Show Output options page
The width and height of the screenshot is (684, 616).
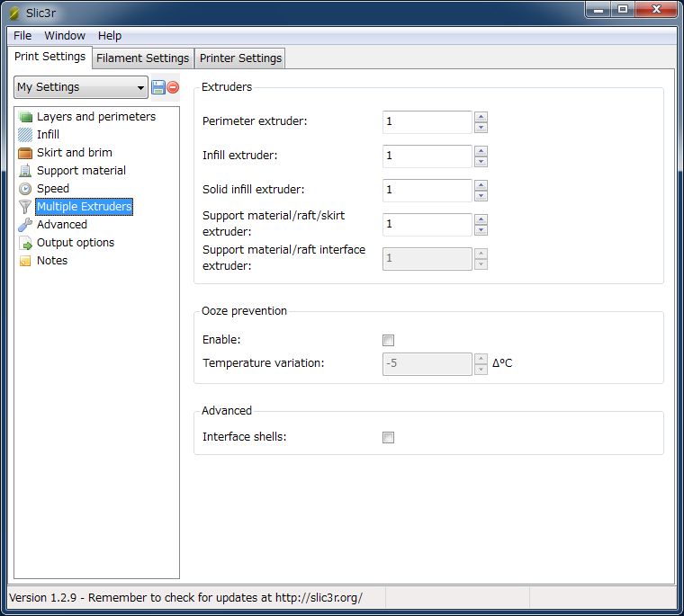[76, 243]
